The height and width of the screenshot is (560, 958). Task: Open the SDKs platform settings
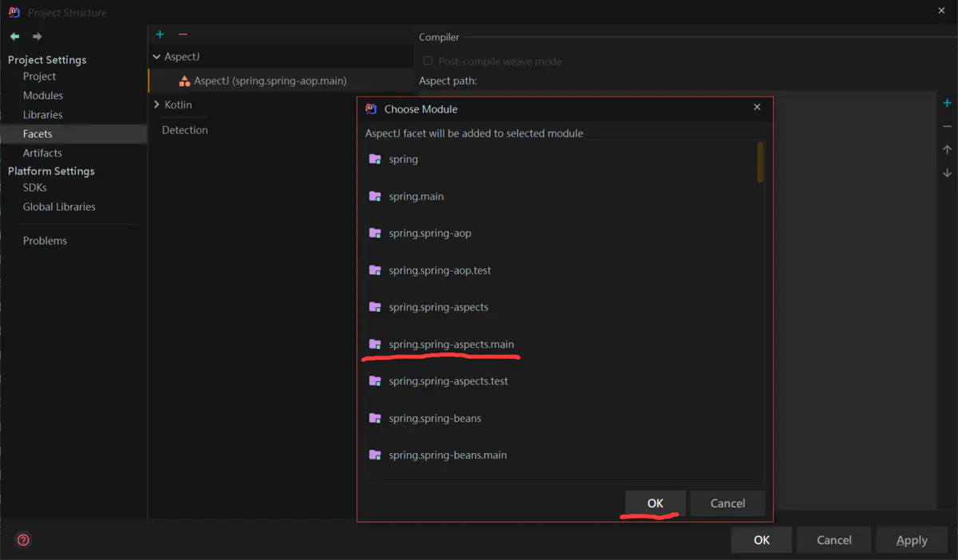[35, 187]
